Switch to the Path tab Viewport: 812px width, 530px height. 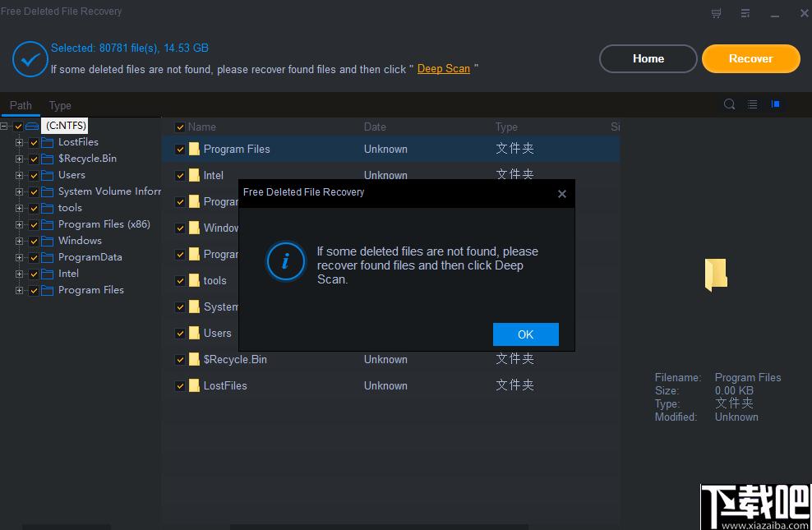click(21, 105)
